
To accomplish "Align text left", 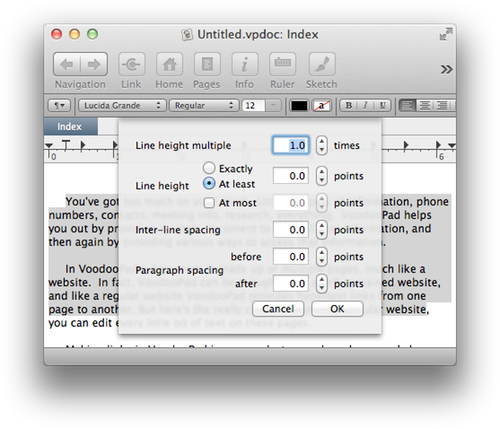I will (x=407, y=106).
